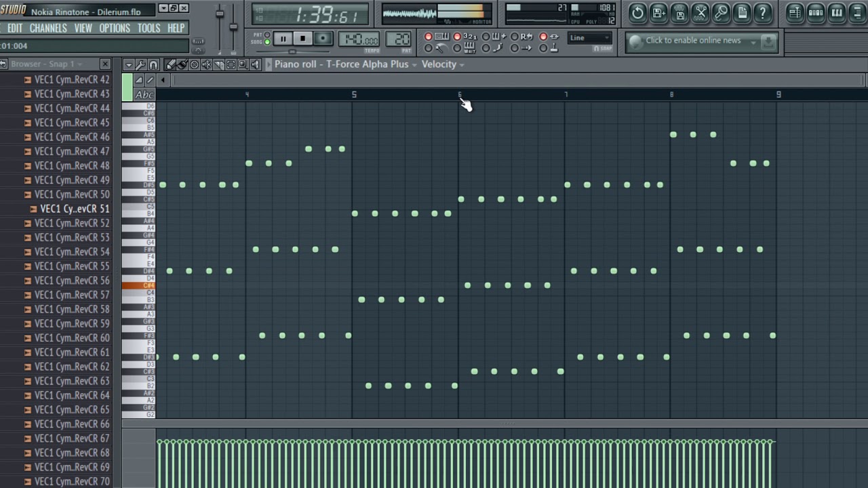
Task: Open the piano roll wrench tools menu
Action: click(x=140, y=64)
